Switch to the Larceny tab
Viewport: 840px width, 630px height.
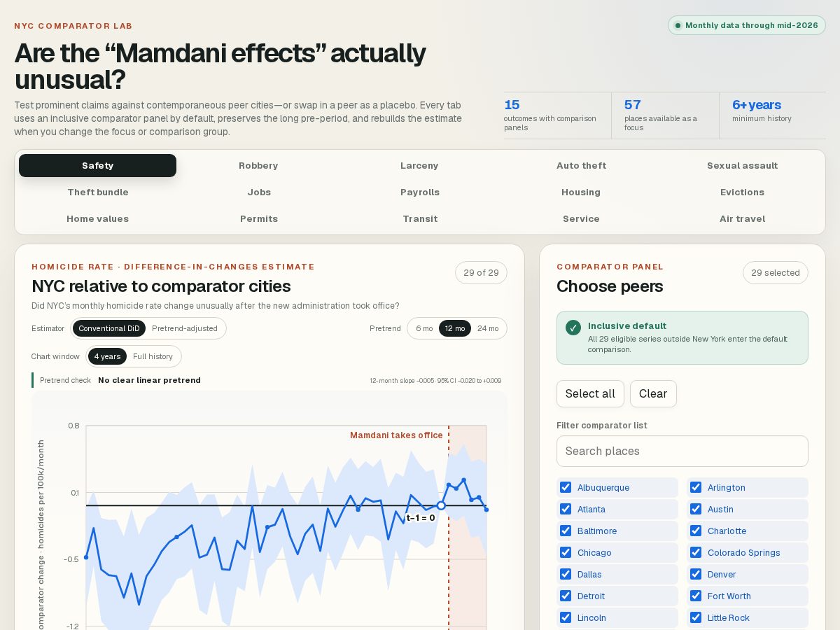419,166
